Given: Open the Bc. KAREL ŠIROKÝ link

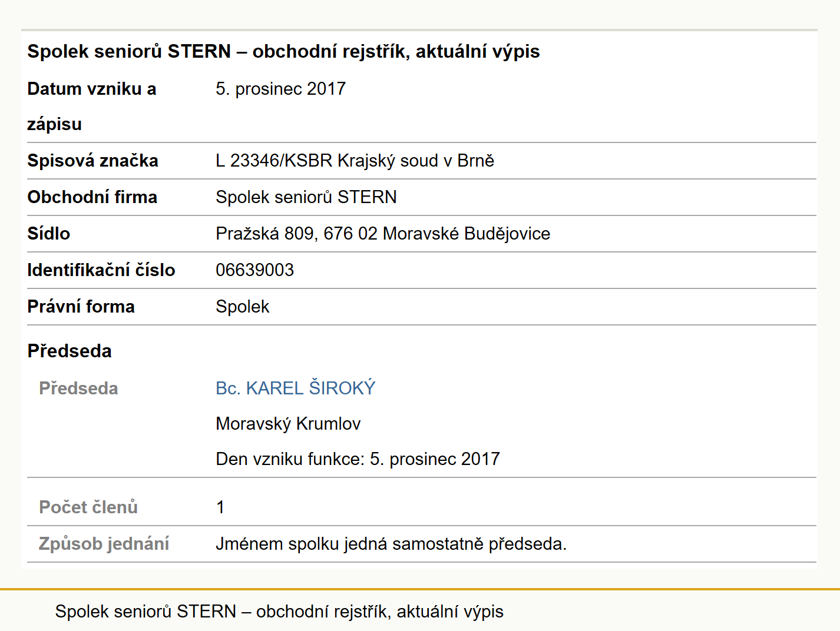Looking at the screenshot, I should click(295, 388).
